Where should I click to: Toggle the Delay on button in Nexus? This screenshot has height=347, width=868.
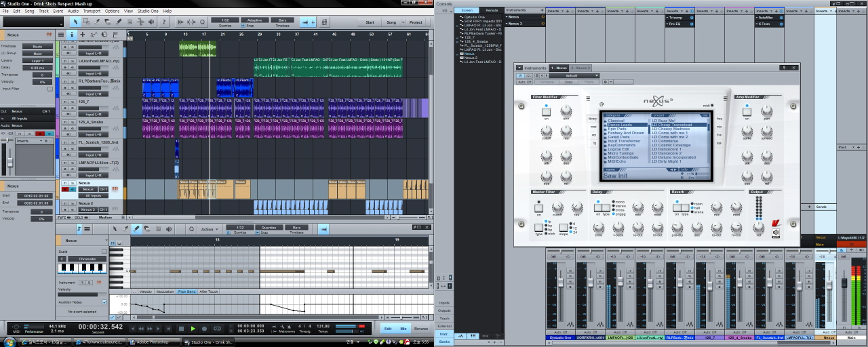click(598, 208)
